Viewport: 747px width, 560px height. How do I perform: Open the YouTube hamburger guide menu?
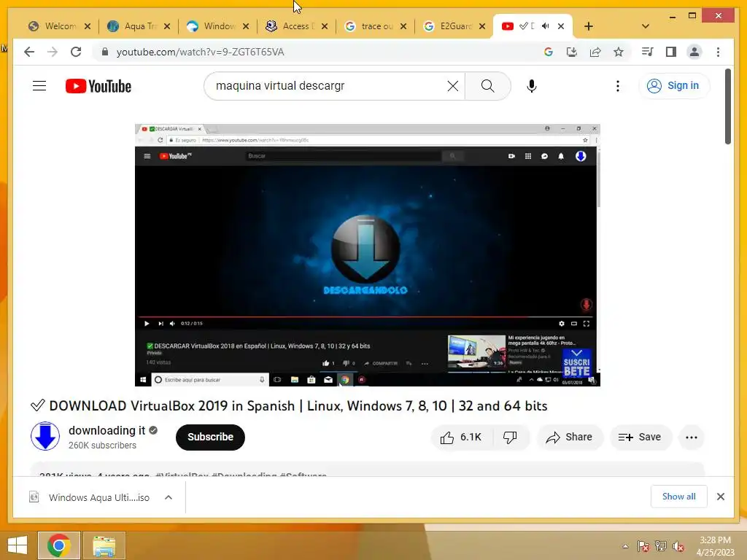[x=39, y=86]
